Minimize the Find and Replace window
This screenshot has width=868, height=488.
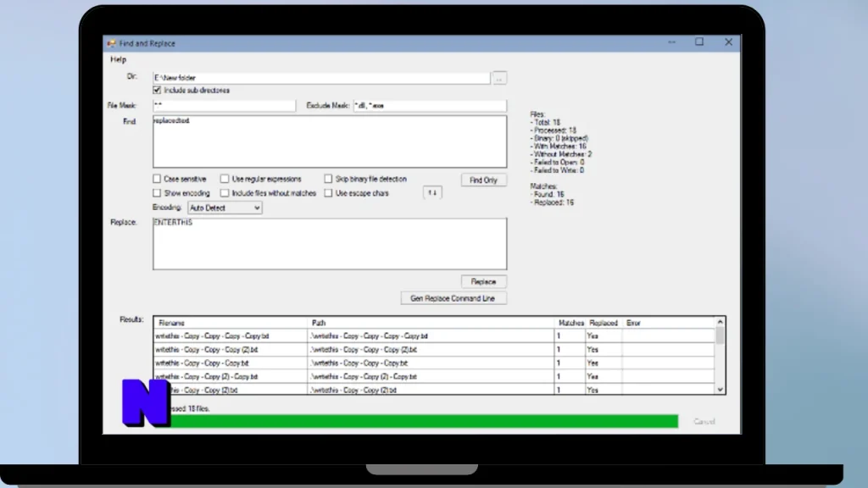pos(671,42)
